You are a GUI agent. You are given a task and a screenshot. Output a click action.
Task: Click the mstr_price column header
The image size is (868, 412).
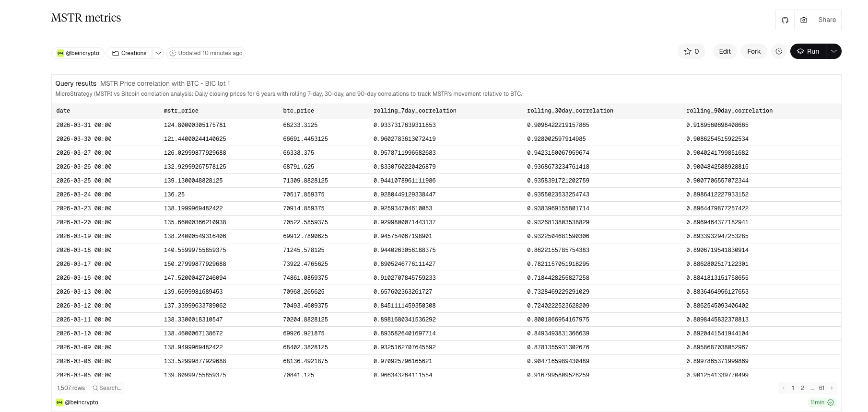[181, 111]
